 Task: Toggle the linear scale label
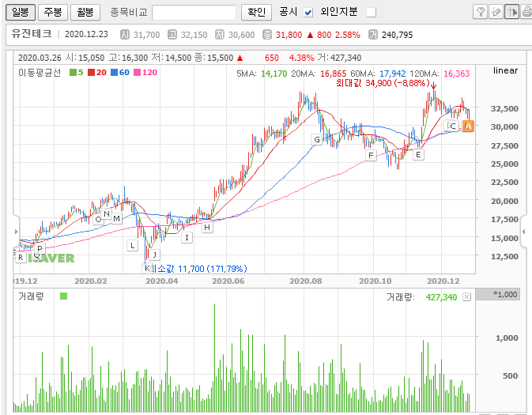tap(505, 70)
